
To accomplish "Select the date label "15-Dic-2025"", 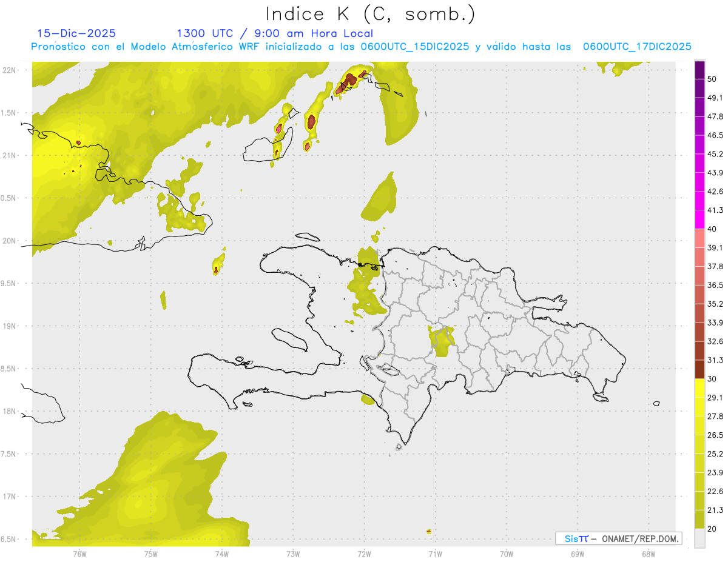I will tap(76, 33).
